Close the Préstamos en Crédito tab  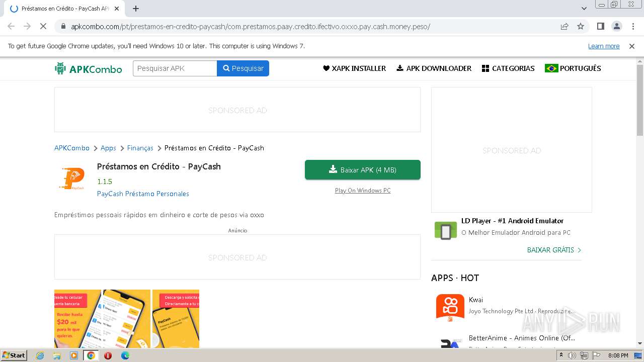click(117, 9)
